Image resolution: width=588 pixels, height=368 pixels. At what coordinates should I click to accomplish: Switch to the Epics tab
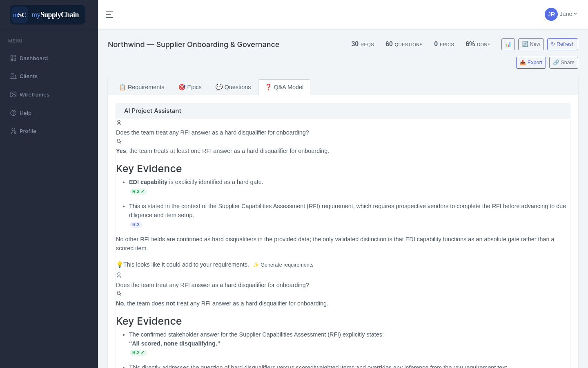click(190, 87)
